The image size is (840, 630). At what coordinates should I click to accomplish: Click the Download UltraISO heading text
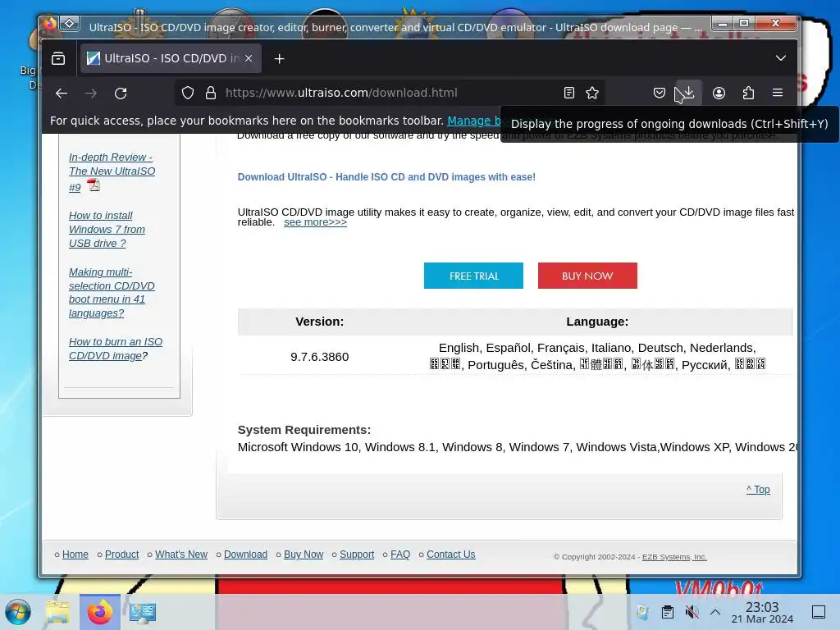(386, 177)
